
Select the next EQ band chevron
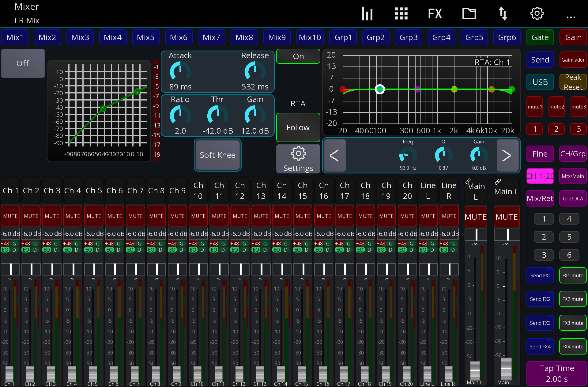click(507, 155)
